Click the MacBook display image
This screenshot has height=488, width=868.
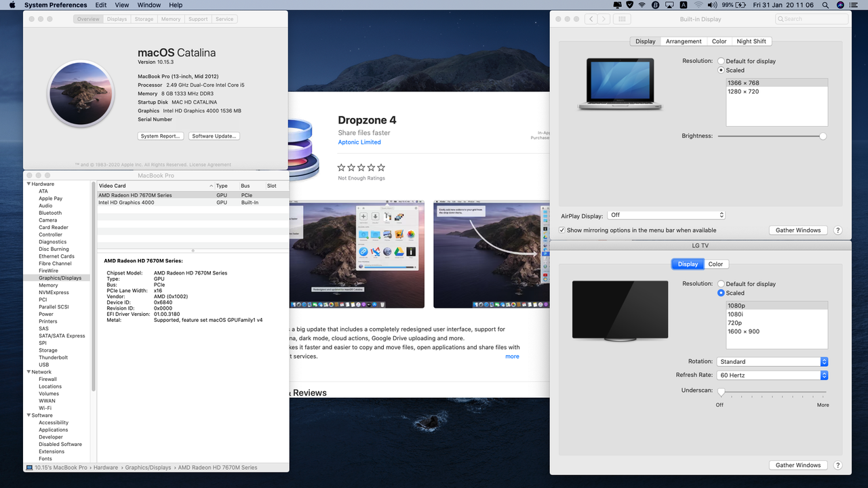(620, 85)
